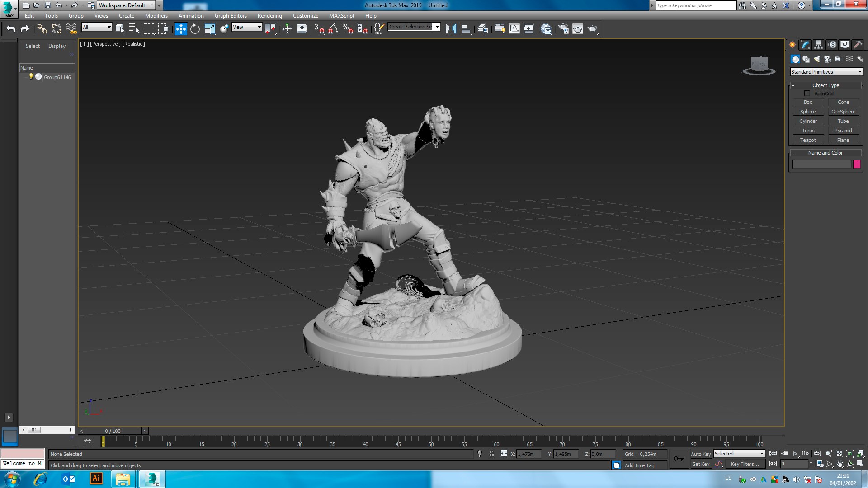This screenshot has width=868, height=488.
Task: Toggle Spinner Snap on
Action: pyautogui.click(x=362, y=29)
